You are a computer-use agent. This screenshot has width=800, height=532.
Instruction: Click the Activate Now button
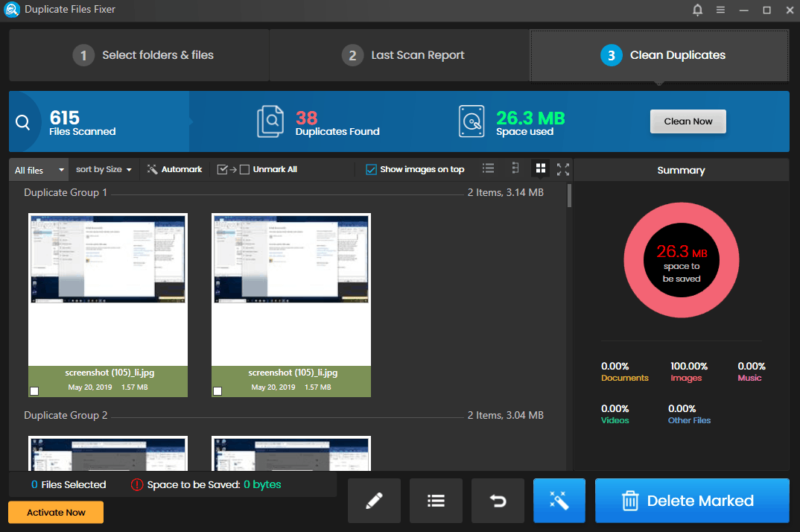tap(56, 512)
